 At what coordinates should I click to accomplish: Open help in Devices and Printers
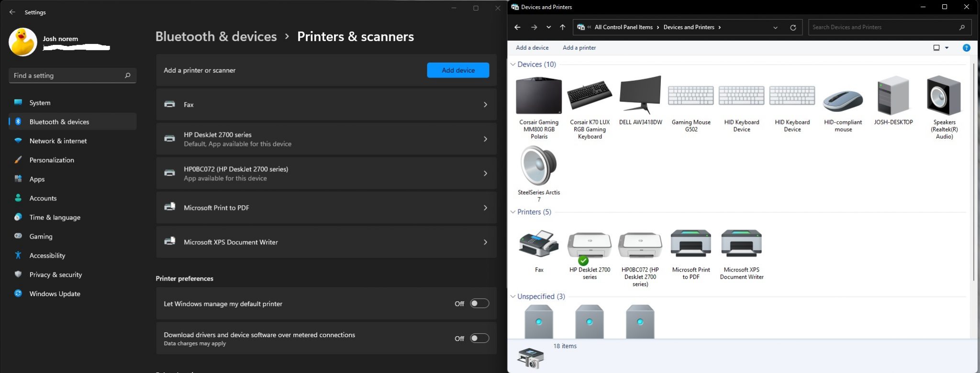966,48
